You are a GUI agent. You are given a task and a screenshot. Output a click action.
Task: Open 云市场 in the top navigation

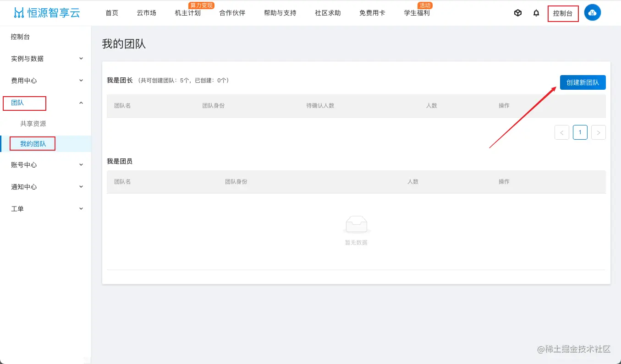[x=146, y=13]
